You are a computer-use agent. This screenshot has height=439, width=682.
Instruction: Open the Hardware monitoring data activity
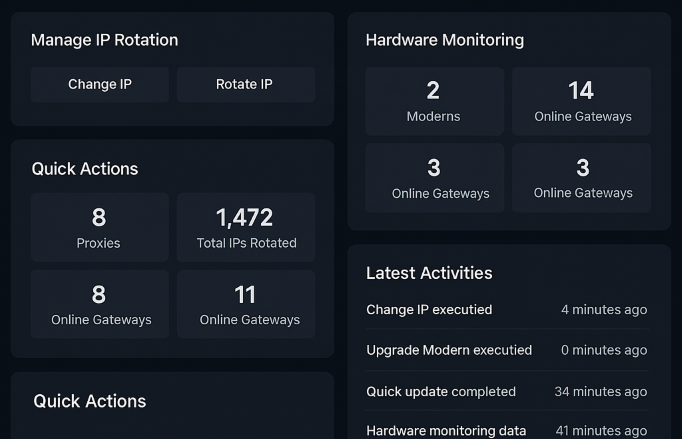point(446,431)
